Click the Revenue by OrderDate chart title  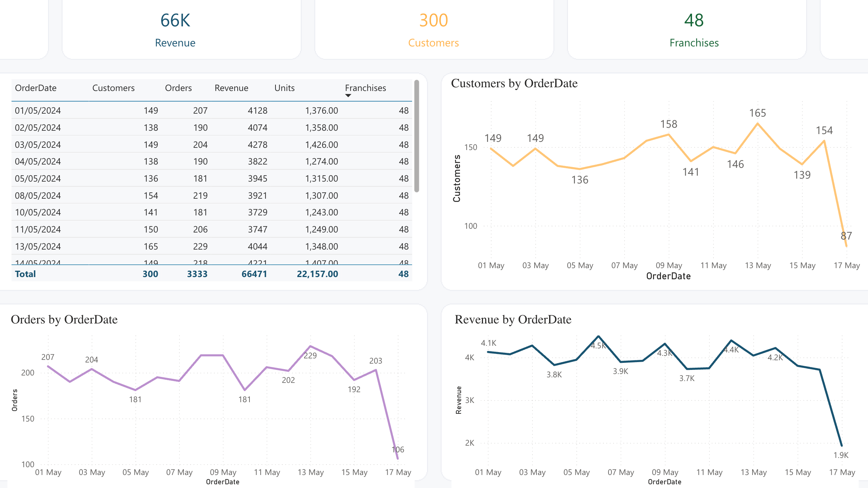[513, 319]
